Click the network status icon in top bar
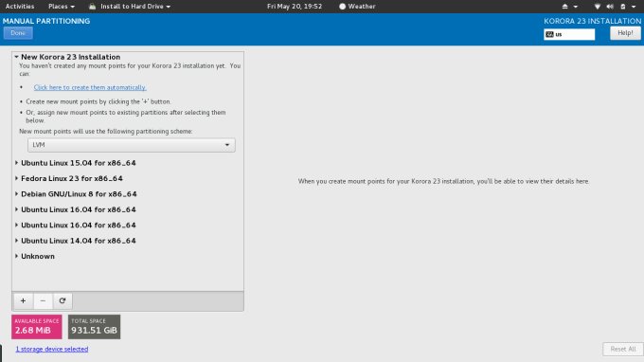Image resolution: width=644 pixels, height=362 pixels. [598, 7]
